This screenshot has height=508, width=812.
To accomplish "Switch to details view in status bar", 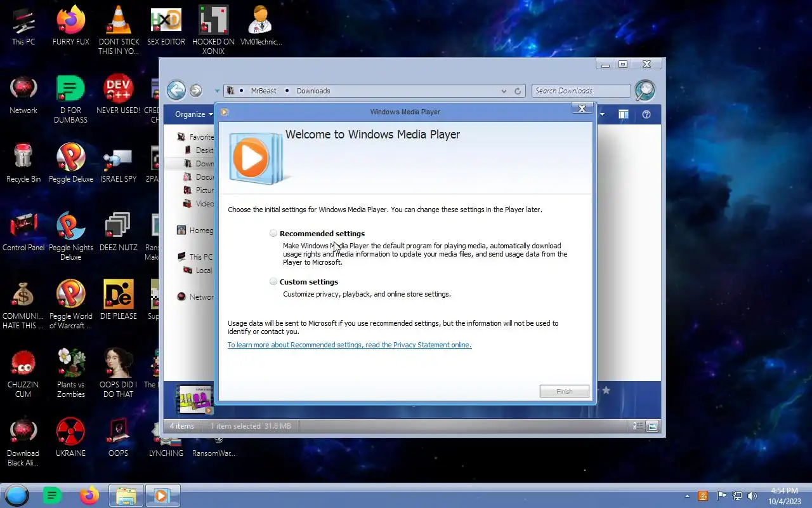I will point(638,426).
